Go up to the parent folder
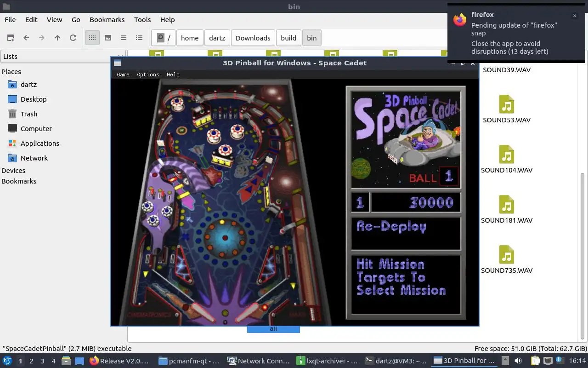Image resolution: width=588 pixels, height=368 pixels. coord(57,38)
